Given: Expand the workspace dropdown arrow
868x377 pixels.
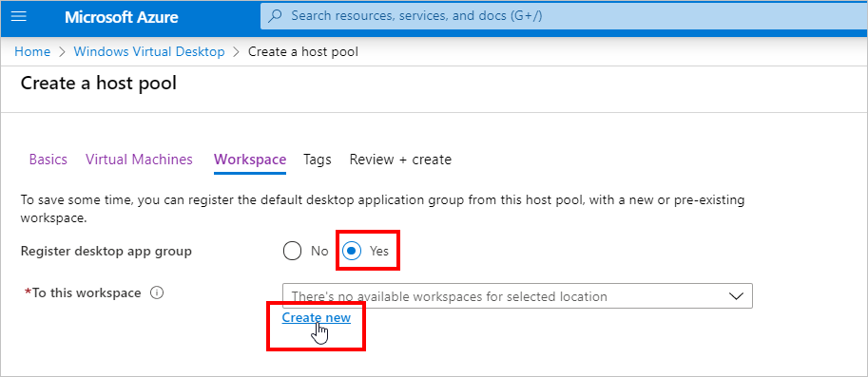Looking at the screenshot, I should point(736,296).
